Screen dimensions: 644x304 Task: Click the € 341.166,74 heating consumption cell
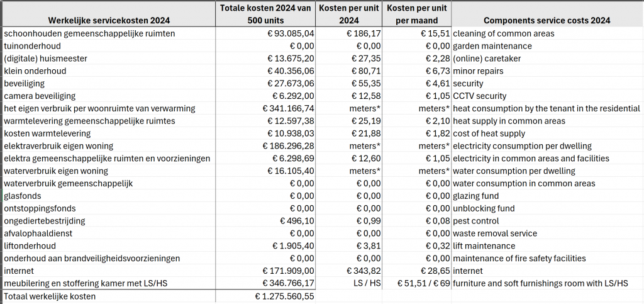coord(265,108)
